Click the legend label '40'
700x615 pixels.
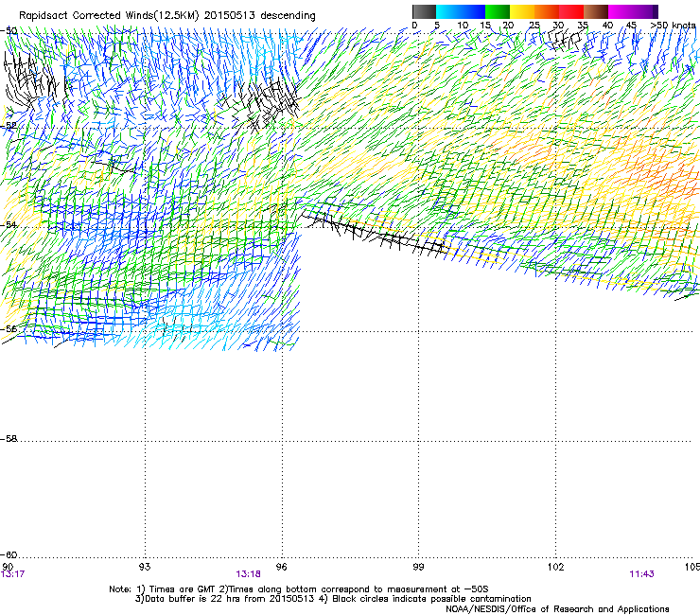pos(607,25)
